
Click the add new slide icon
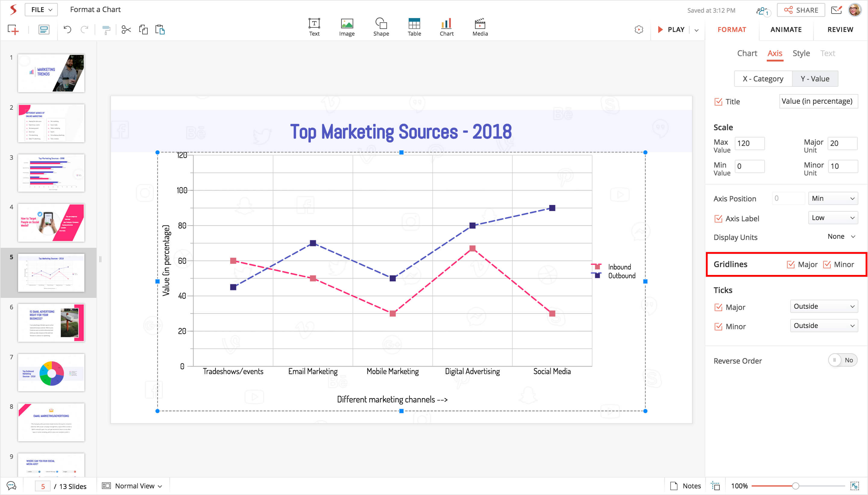pyautogui.click(x=13, y=30)
